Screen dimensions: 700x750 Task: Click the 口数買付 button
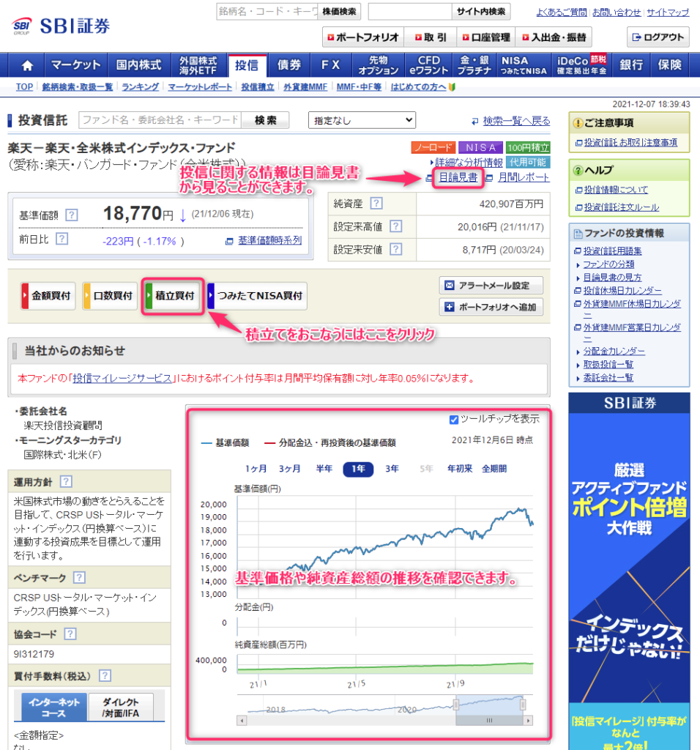point(110,296)
